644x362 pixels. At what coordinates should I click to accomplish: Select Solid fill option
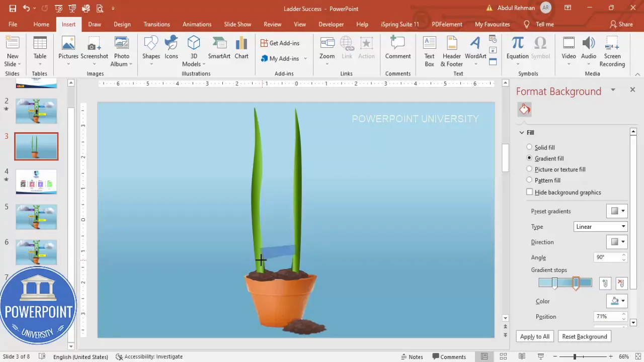540,147
